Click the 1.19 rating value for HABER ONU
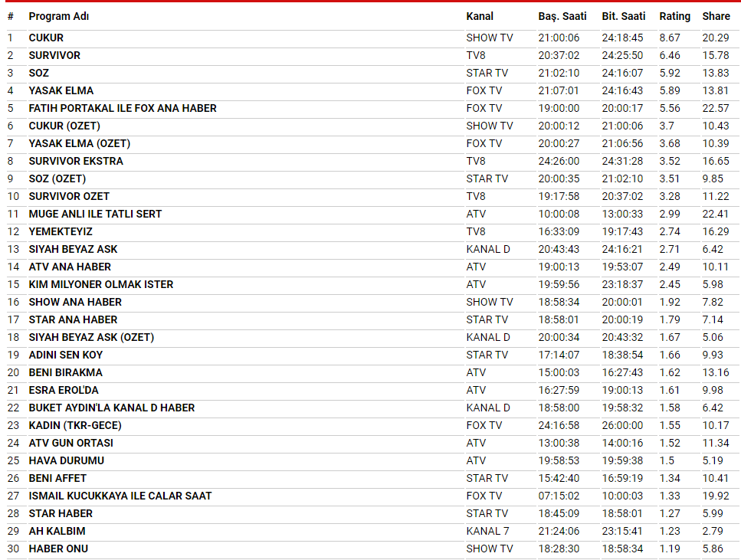741x560 pixels. pyautogui.click(x=670, y=549)
